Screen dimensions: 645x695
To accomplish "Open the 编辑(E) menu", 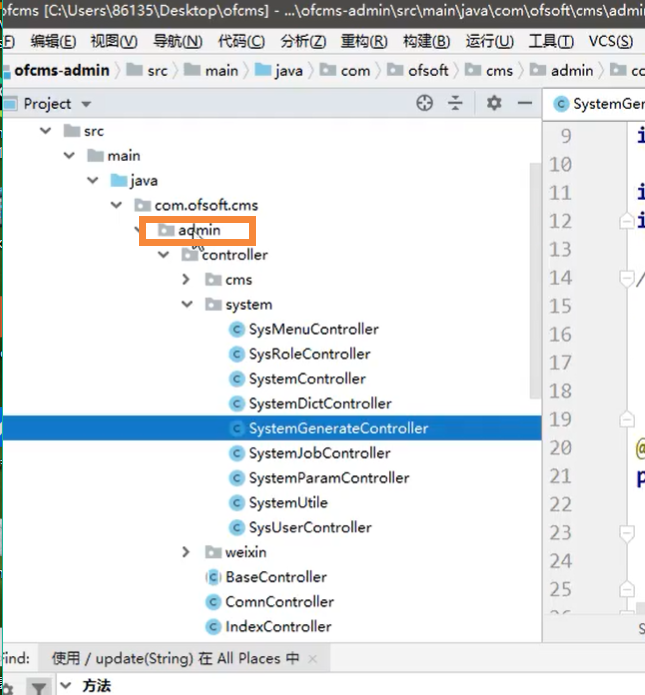I will pos(54,42).
